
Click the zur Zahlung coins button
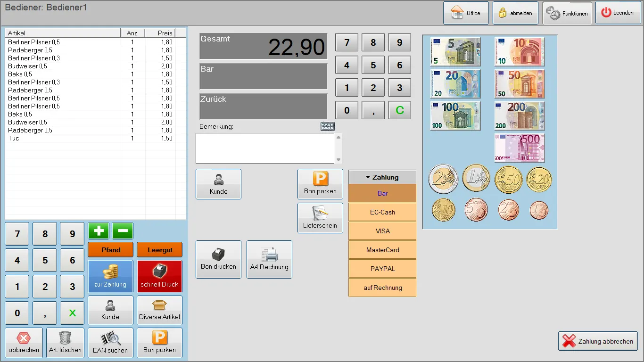[110, 277]
